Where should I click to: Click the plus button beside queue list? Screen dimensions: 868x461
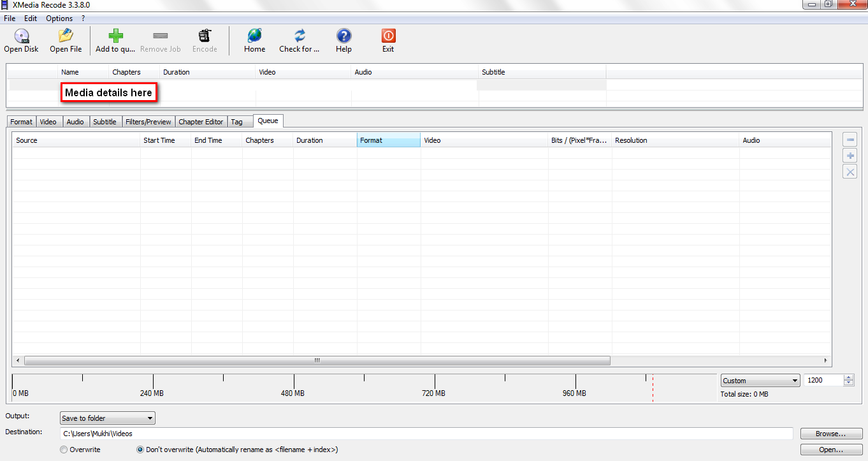[850, 156]
